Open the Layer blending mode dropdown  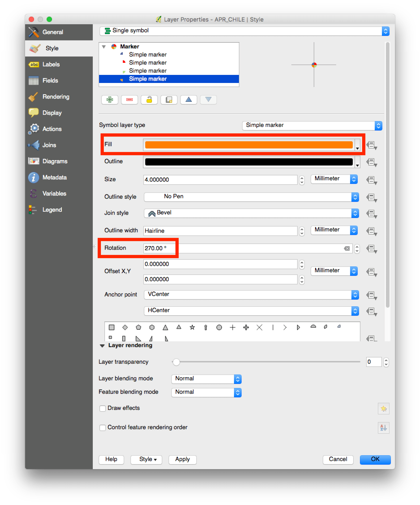pyautogui.click(x=206, y=379)
